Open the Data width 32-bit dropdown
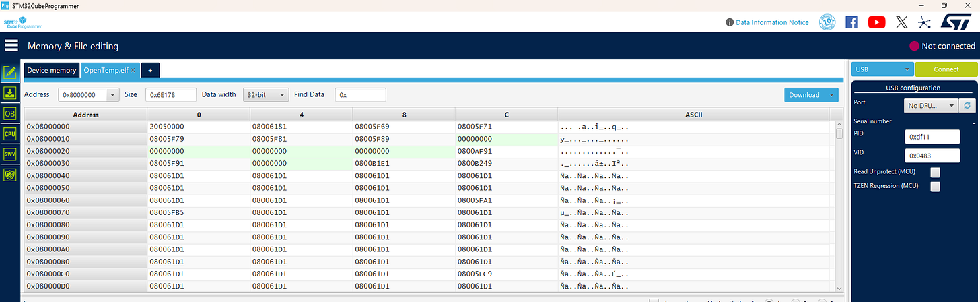Screen dimensions: 980x302 point(266,95)
